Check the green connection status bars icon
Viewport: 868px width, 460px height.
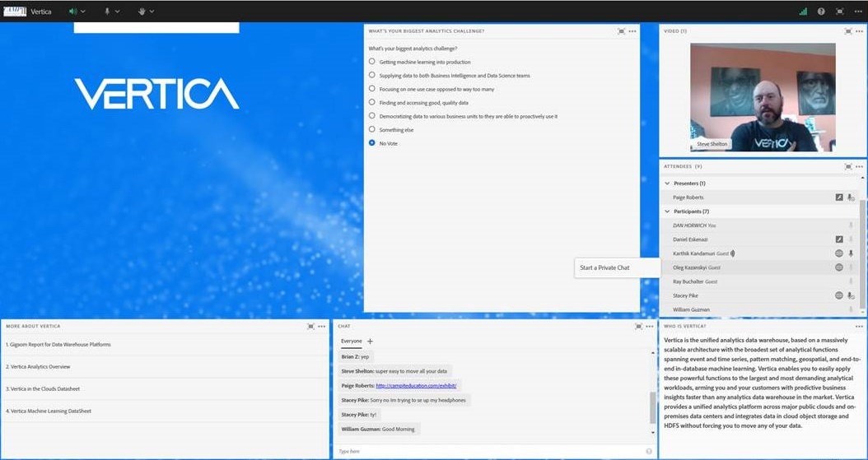[x=803, y=11]
